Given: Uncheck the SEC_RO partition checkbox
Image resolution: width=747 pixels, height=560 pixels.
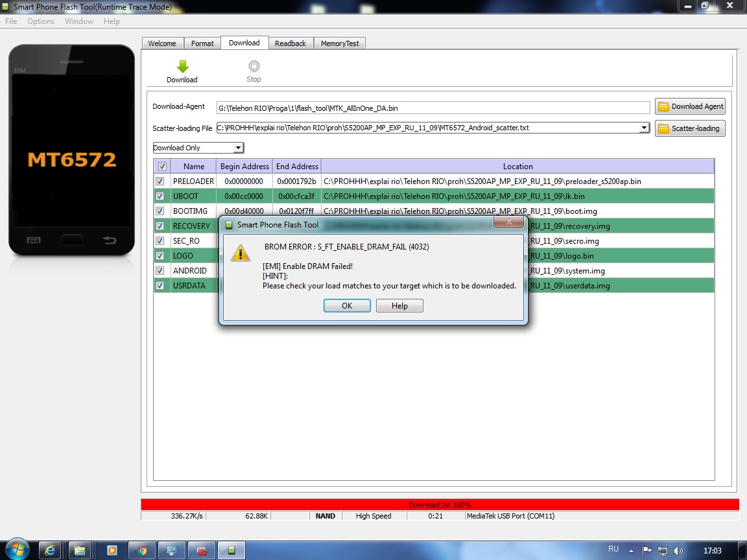Looking at the screenshot, I should tap(160, 241).
